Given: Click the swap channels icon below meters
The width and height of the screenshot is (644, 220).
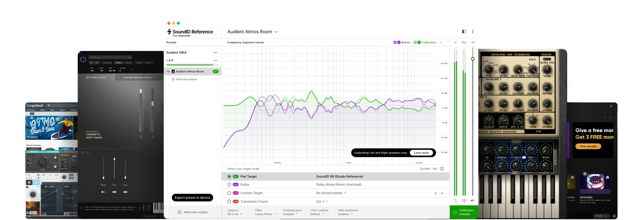Looking at the screenshot, I should [x=456, y=200].
